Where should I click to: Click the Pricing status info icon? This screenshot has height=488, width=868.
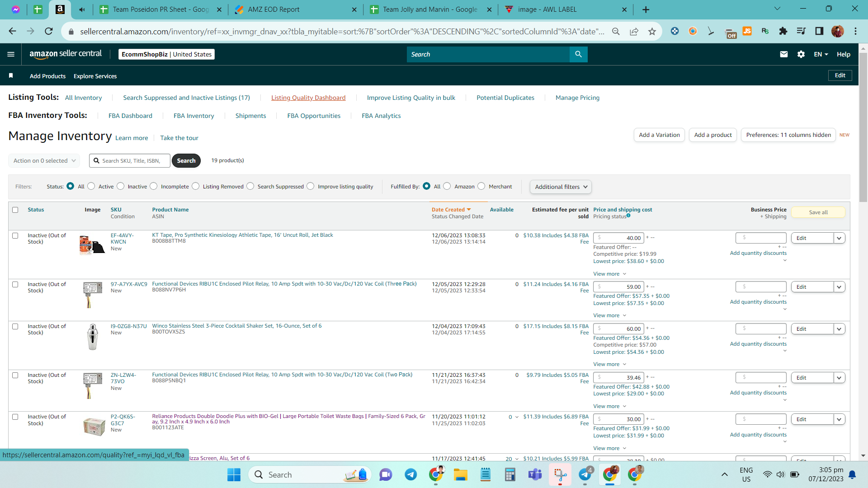[x=628, y=216]
